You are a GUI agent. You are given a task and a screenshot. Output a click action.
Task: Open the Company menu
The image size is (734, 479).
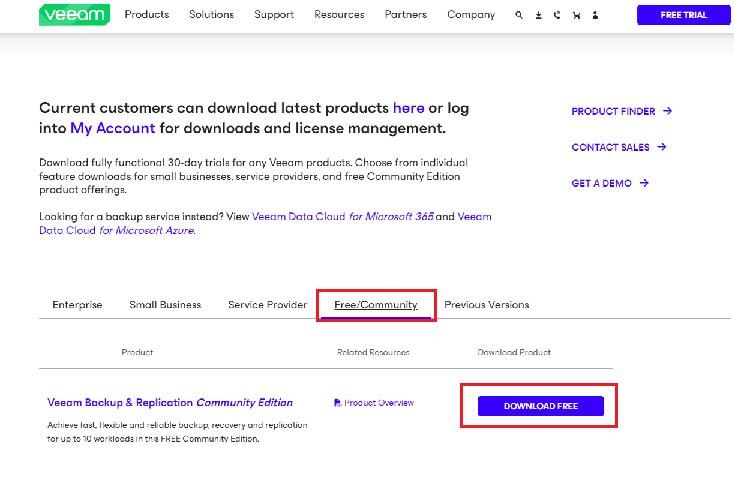coord(471,15)
